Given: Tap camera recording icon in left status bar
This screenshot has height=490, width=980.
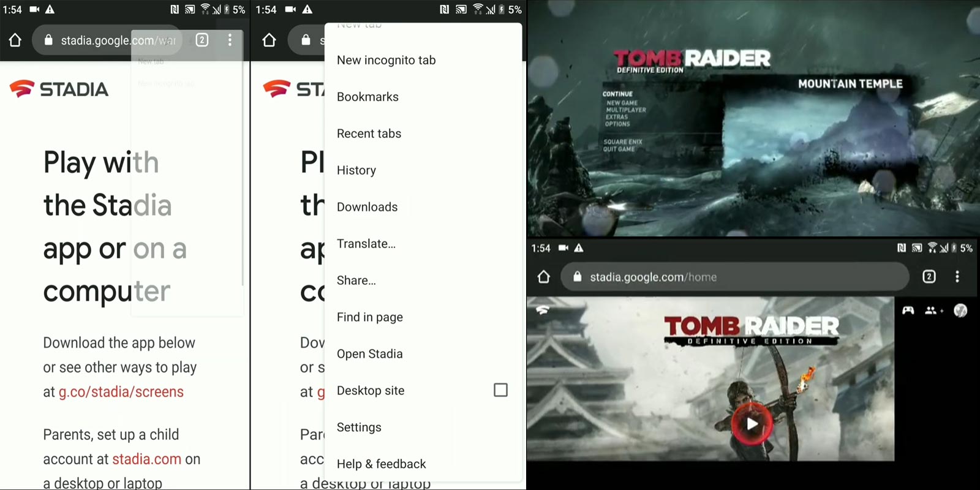Looking at the screenshot, I should click(x=34, y=9).
